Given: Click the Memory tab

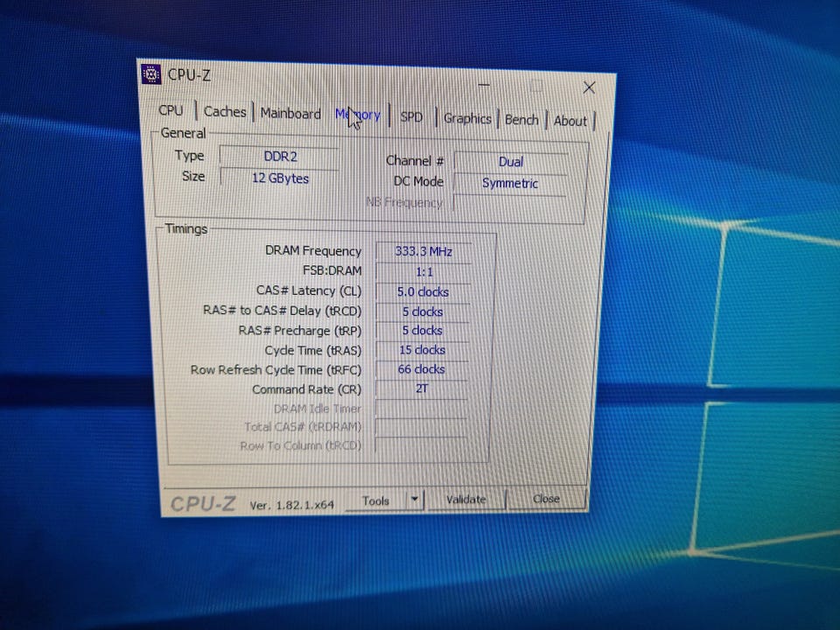Looking at the screenshot, I should click(358, 115).
